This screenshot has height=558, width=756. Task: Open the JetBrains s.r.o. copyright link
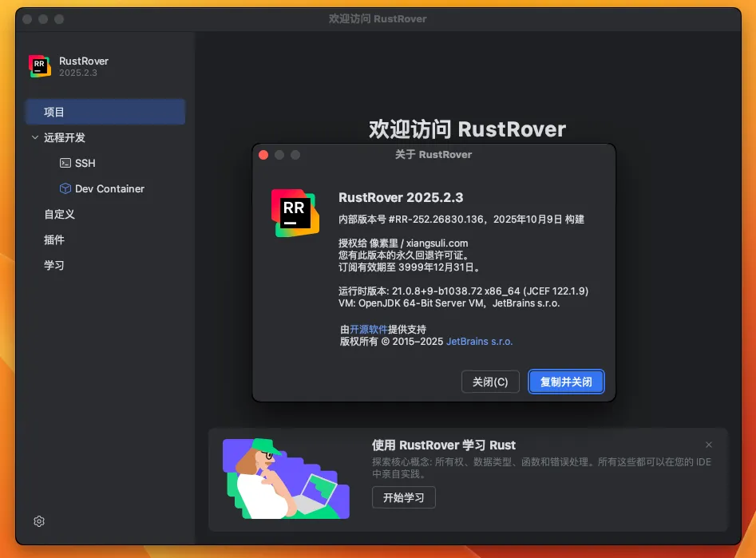point(479,341)
